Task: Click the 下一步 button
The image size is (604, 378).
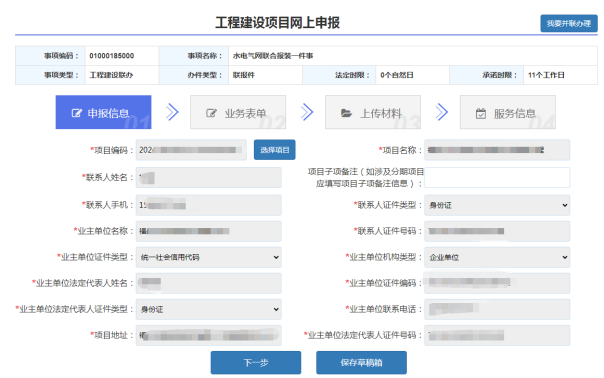Action: click(256, 363)
